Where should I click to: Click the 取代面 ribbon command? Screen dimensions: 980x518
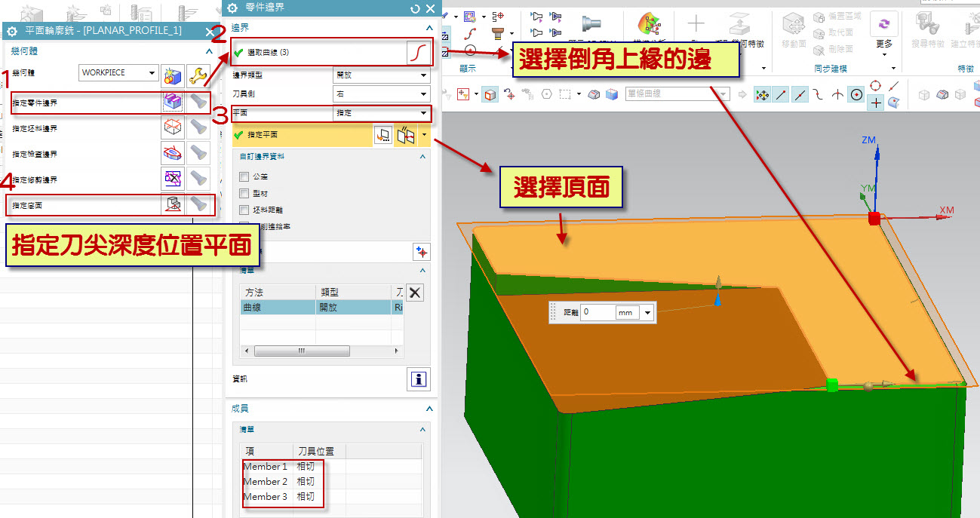click(834, 32)
